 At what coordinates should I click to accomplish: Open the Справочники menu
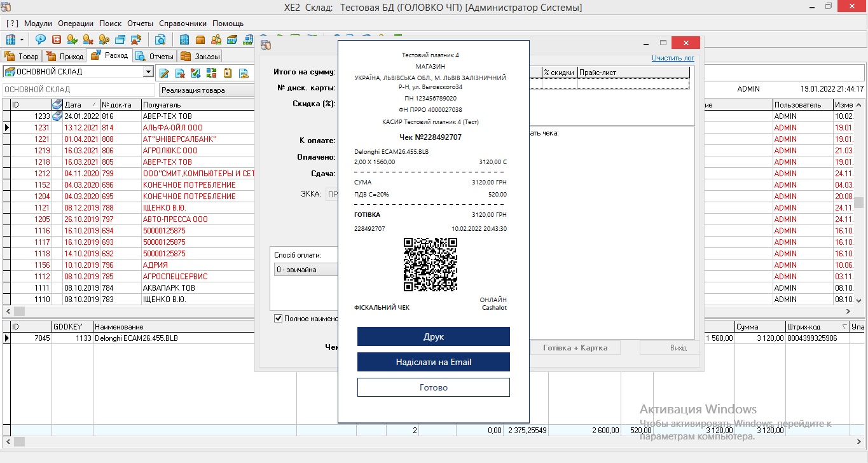(x=183, y=24)
